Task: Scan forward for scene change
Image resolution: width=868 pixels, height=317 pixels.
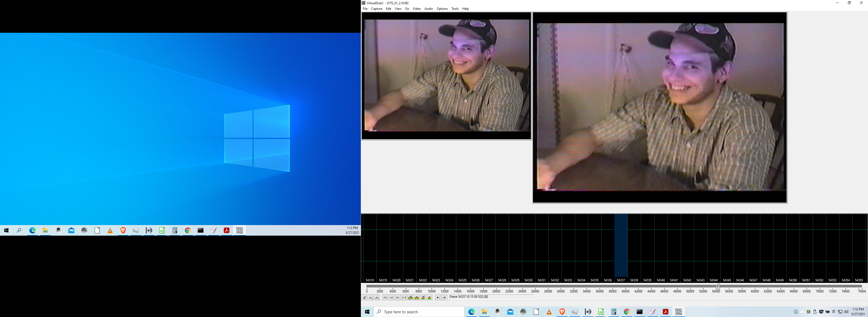Action: (430, 297)
